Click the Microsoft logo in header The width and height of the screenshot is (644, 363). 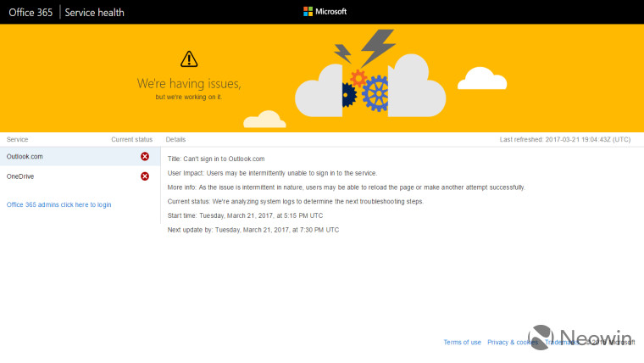pyautogui.click(x=325, y=12)
